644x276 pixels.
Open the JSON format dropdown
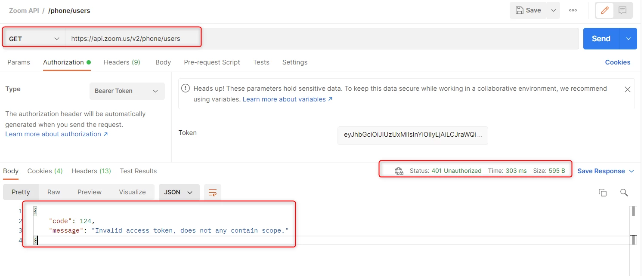click(x=179, y=193)
